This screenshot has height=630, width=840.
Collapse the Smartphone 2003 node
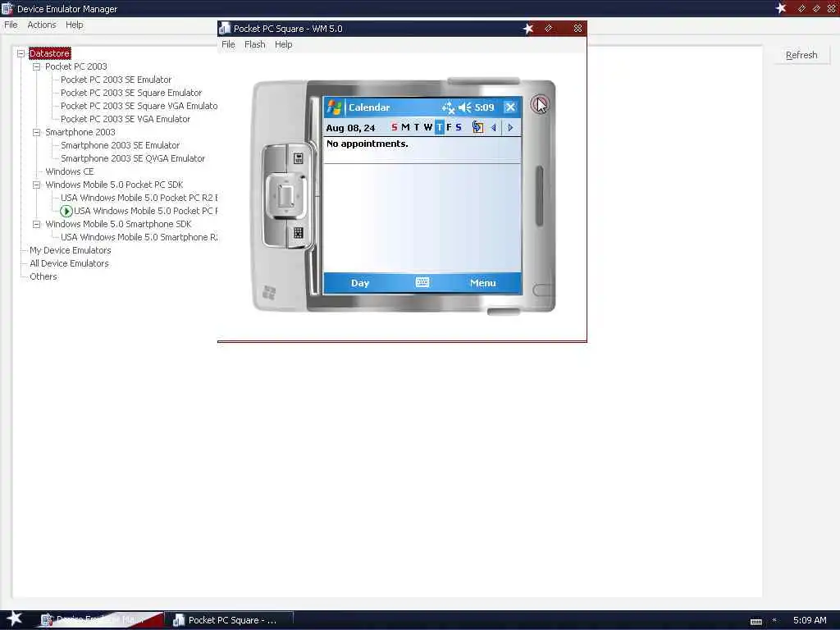(36, 132)
